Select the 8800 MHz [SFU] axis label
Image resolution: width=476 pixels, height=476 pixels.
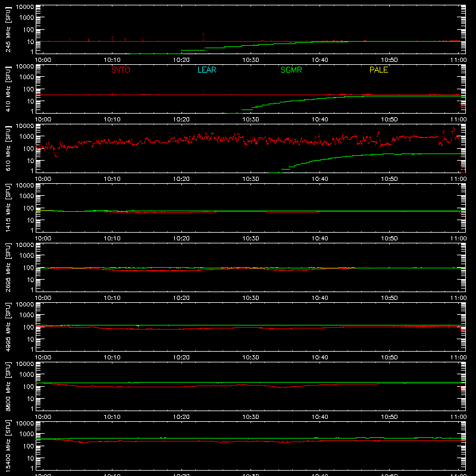pos(8,386)
